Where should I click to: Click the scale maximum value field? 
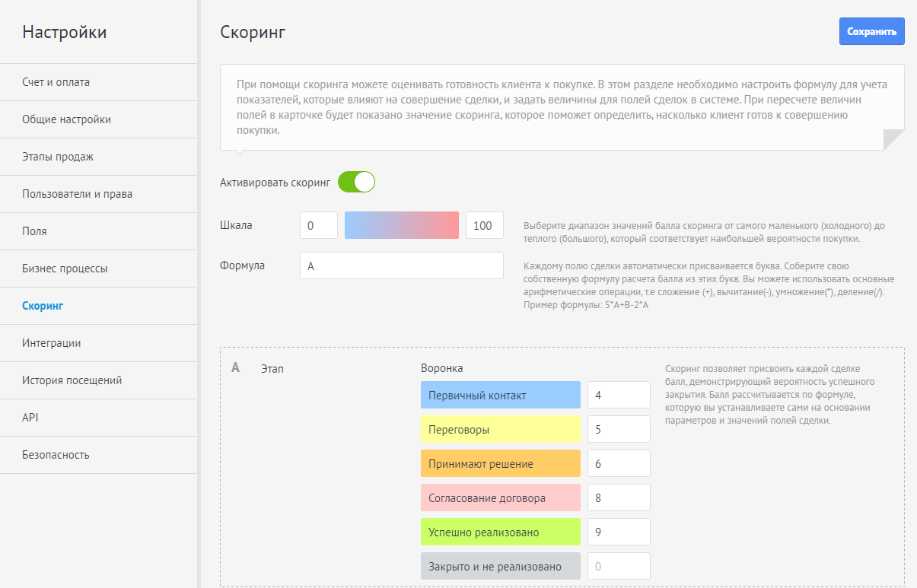[x=484, y=225]
